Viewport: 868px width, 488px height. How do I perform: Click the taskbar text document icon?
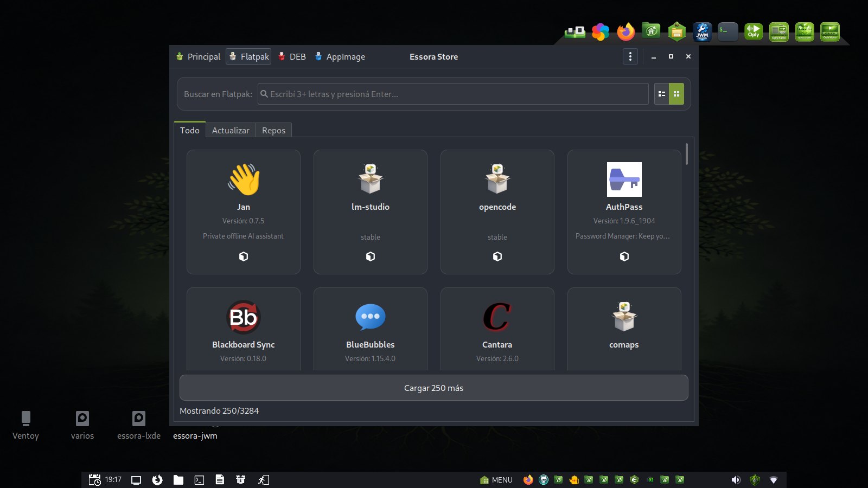click(220, 480)
